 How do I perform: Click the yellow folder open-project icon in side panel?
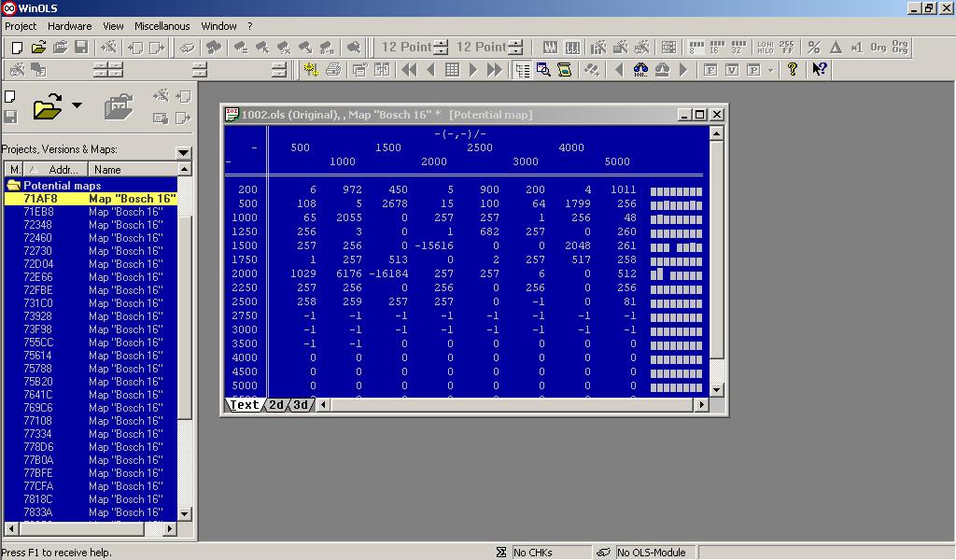[48, 106]
